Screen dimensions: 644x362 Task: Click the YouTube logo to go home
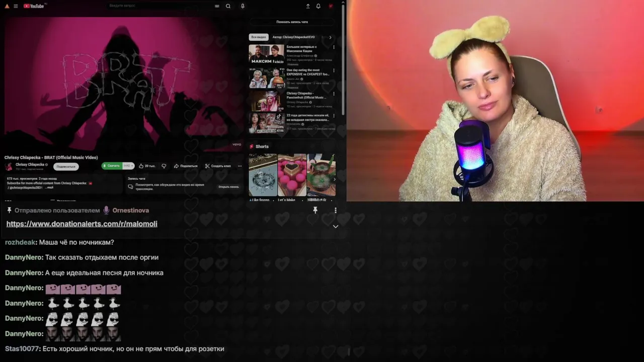34,6
